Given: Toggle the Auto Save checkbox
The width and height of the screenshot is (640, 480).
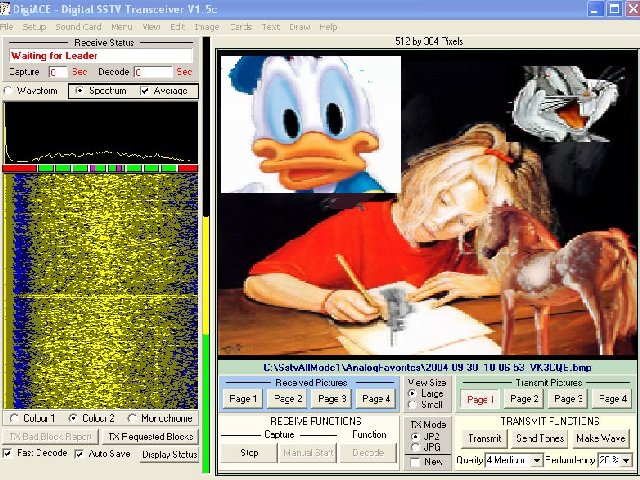Looking at the screenshot, I should coord(80,453).
